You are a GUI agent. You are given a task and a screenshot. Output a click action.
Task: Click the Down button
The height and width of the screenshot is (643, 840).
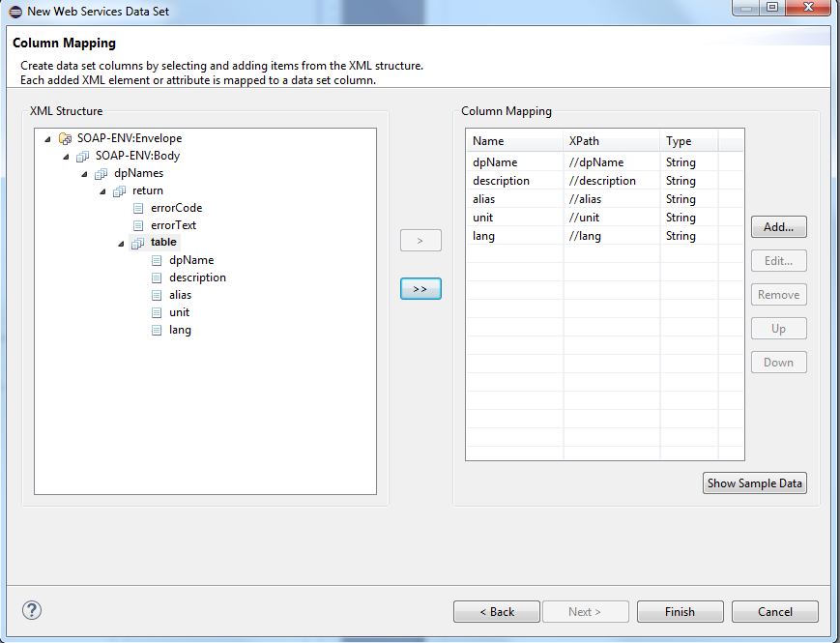click(778, 363)
